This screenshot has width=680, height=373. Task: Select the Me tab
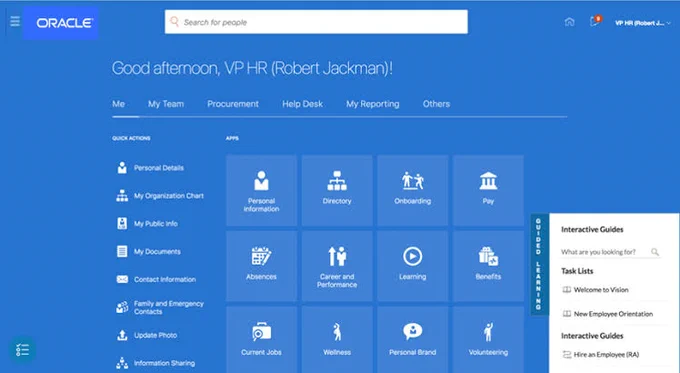118,104
